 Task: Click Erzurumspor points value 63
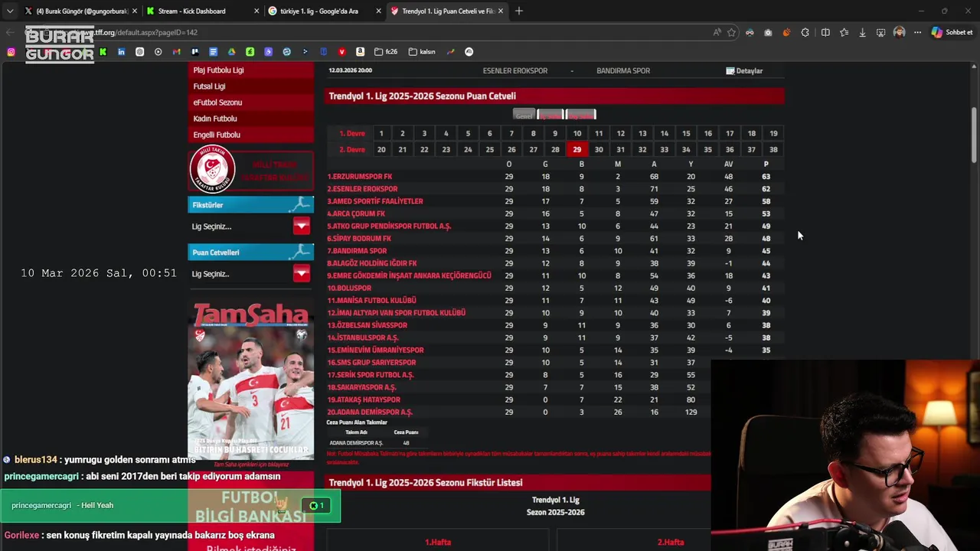(766, 177)
